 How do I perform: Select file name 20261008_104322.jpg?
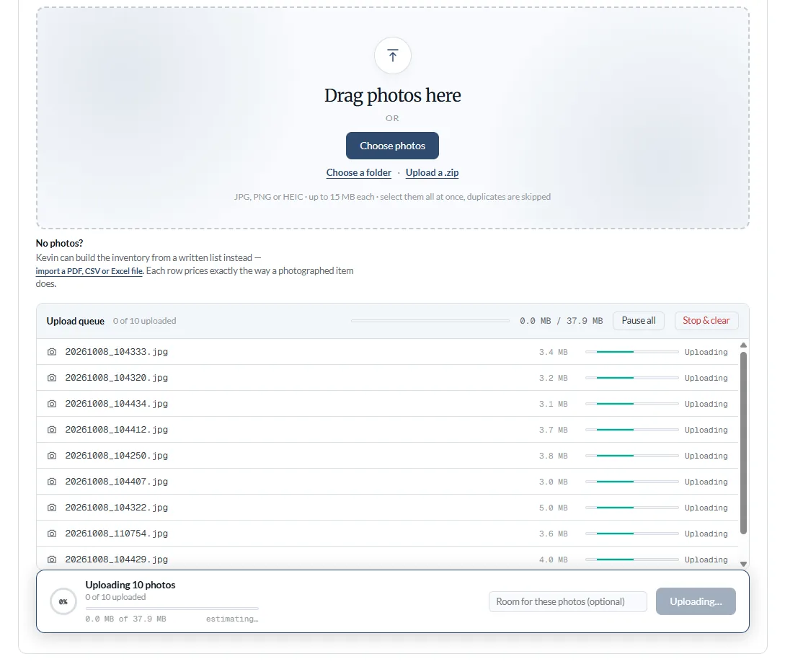116,508
